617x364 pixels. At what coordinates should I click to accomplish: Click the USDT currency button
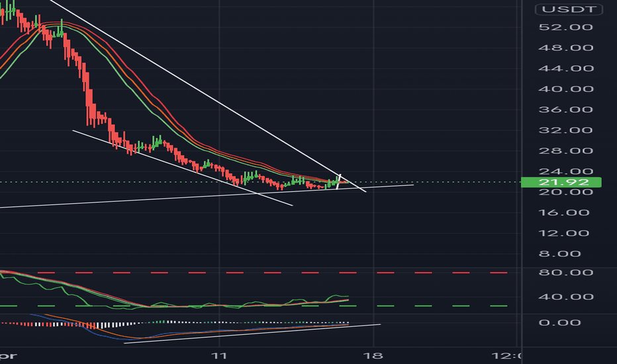(x=569, y=9)
